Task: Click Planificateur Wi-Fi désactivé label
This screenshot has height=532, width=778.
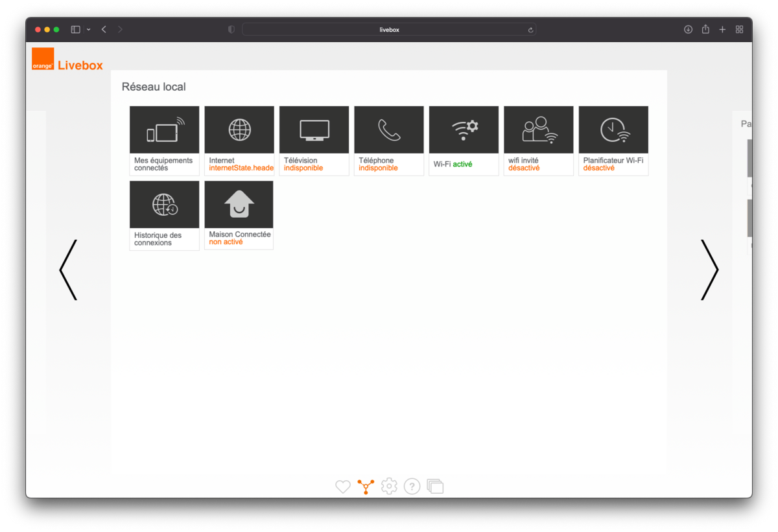Action: point(613,165)
